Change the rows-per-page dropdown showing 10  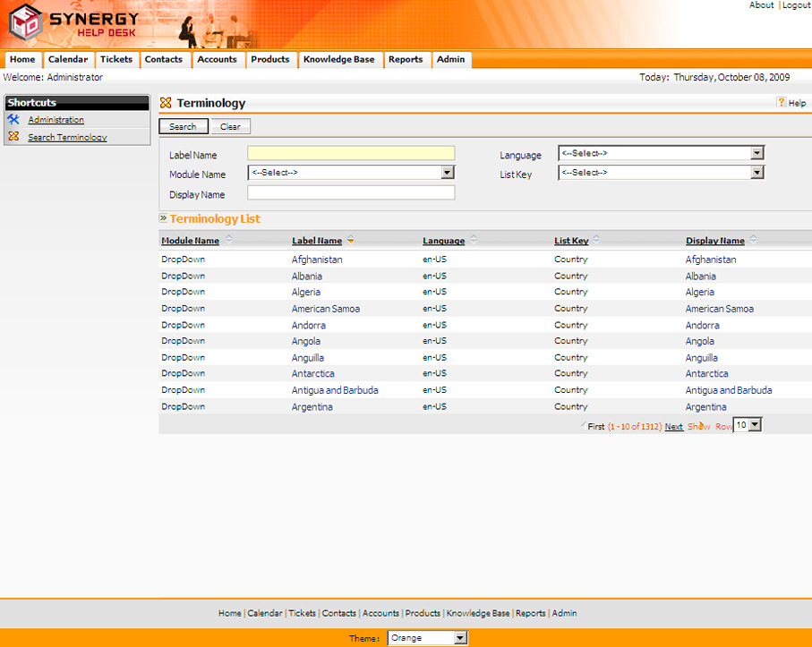pos(754,425)
